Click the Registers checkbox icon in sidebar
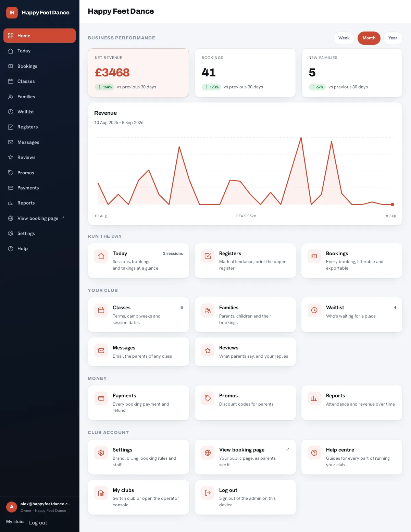 11,127
